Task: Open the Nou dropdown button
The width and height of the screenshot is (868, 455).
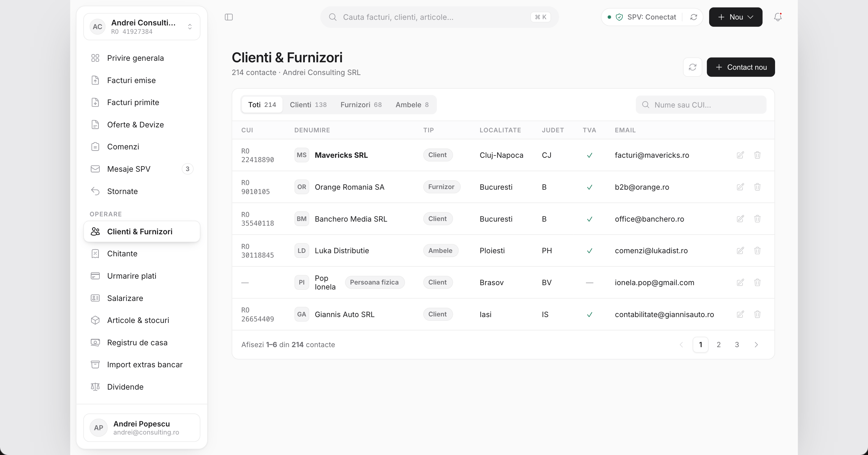Action: click(x=735, y=17)
